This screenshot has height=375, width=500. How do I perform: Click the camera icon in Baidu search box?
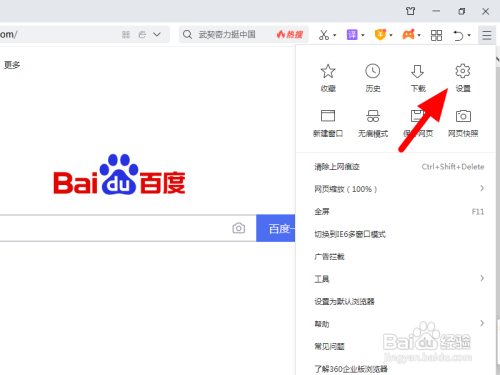click(238, 228)
